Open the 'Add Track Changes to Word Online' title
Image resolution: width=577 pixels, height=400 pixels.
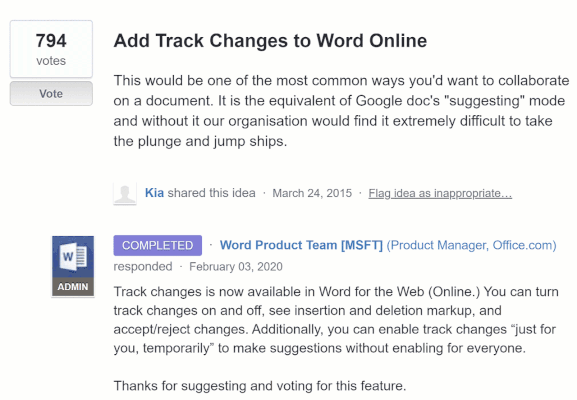point(270,40)
